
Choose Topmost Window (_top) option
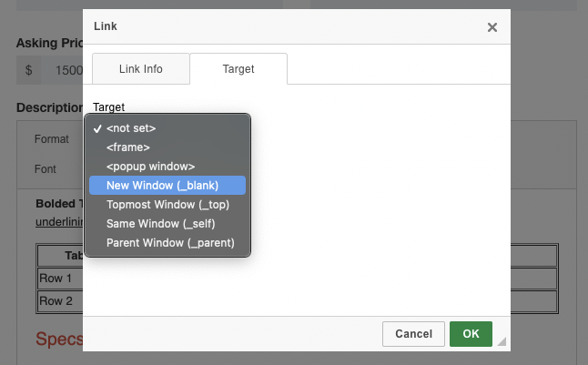click(x=167, y=205)
